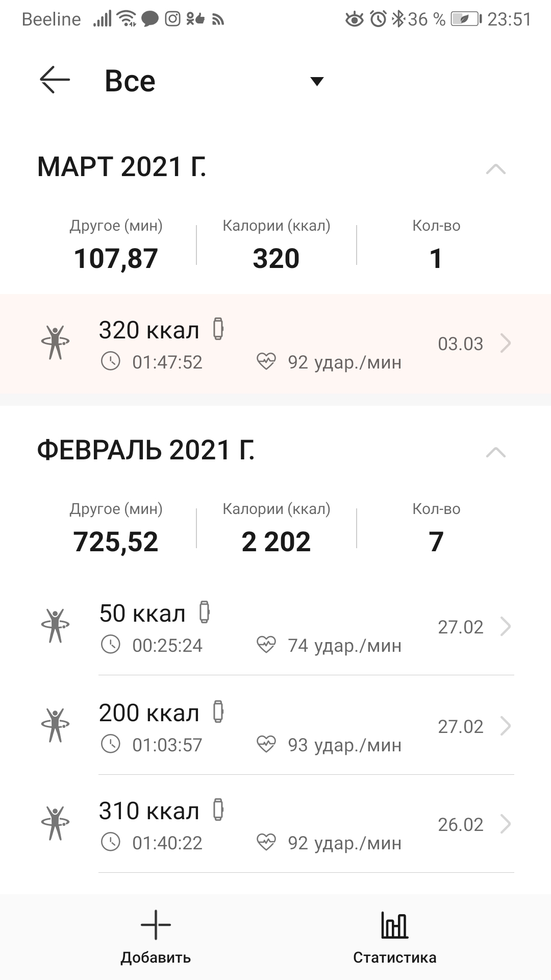Tap the band device icon beside 200 ккал

click(x=218, y=712)
